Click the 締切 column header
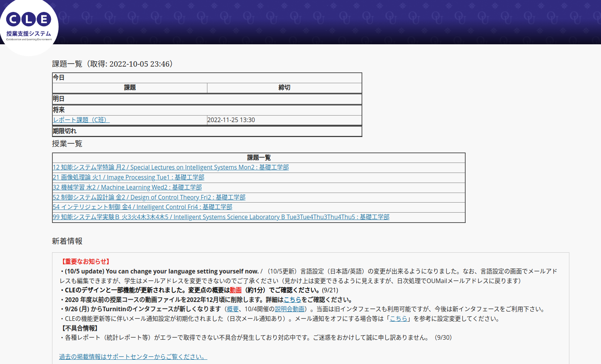Image resolution: width=601 pixels, height=364 pixels. coord(285,87)
